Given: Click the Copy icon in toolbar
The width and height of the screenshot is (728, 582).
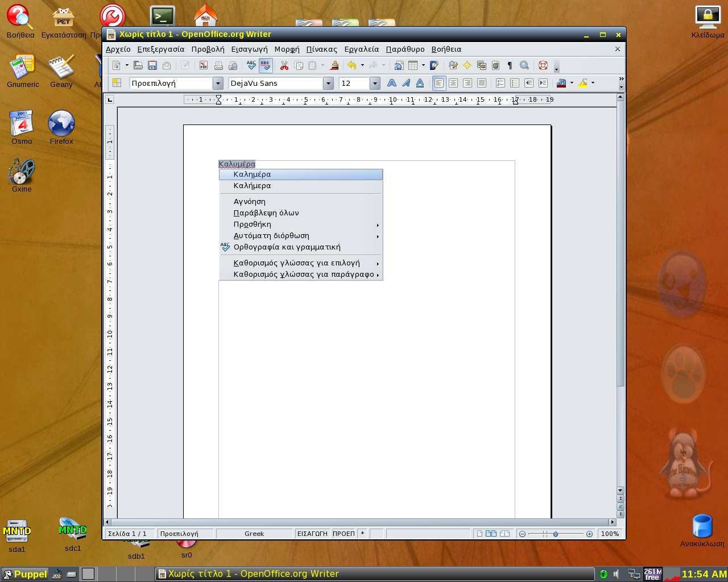Looking at the screenshot, I should click(299, 65).
